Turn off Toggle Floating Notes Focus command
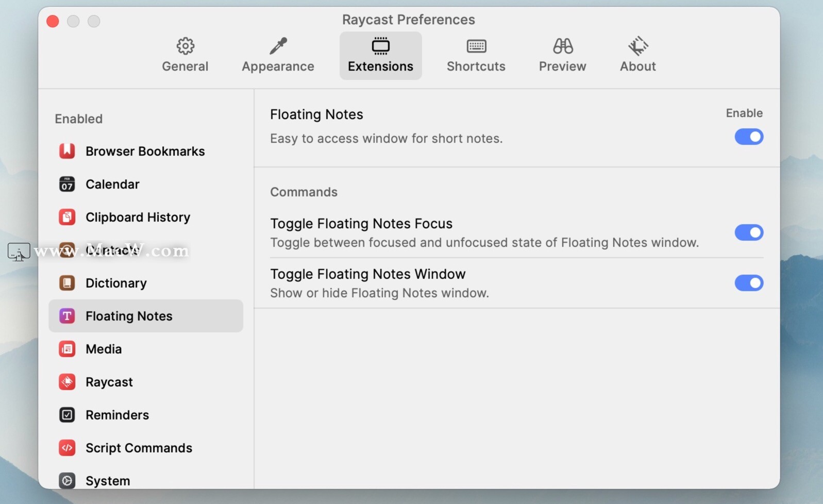Screen dimensions: 823x504 pos(749,232)
